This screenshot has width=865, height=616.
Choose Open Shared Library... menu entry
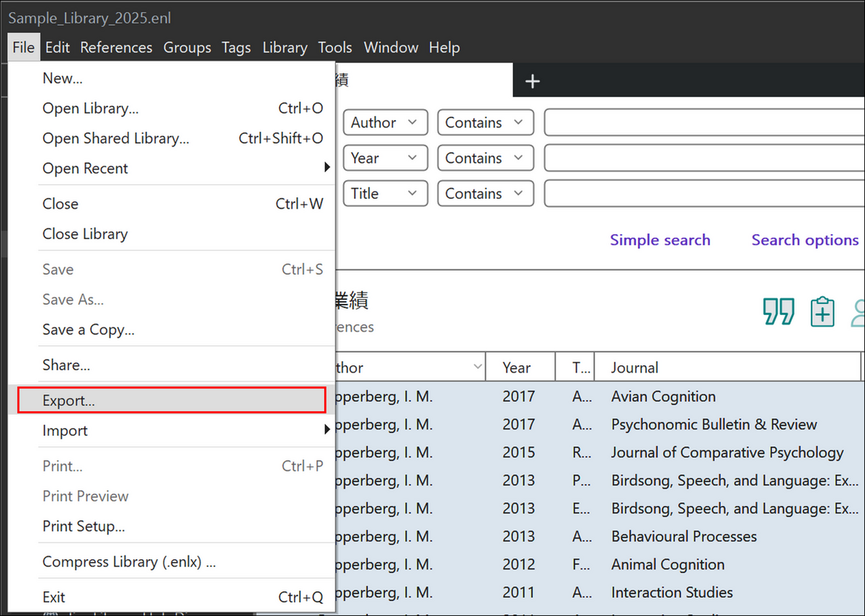(172, 138)
